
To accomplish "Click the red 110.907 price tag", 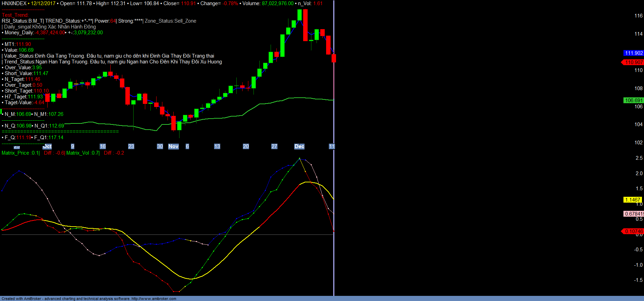I will tap(633, 62).
